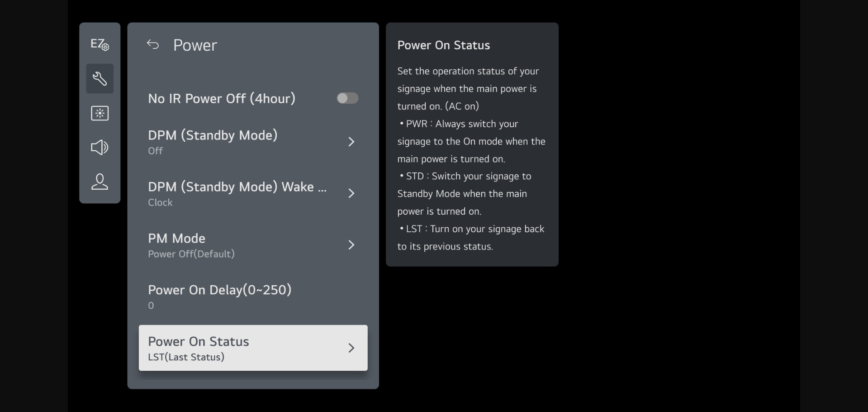This screenshot has height=412, width=868.
Task: Expand the PM Mode chevron
Action: (x=351, y=245)
